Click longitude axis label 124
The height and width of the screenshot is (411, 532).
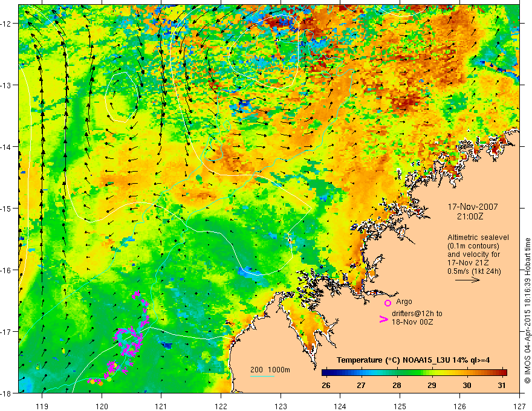click(x=340, y=406)
